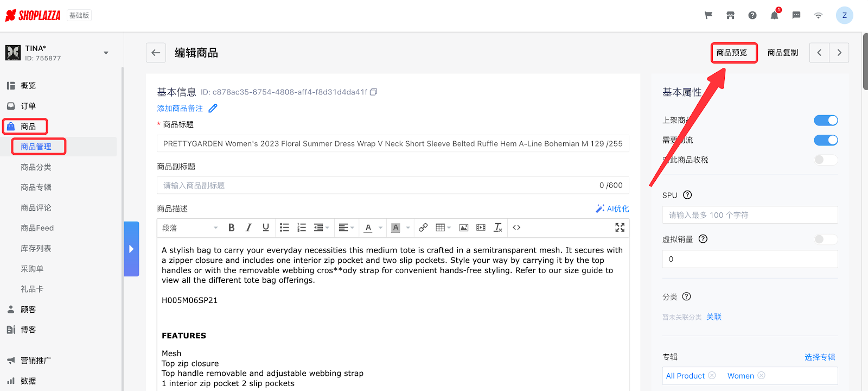Open the text color dropdown arrow

click(x=380, y=228)
